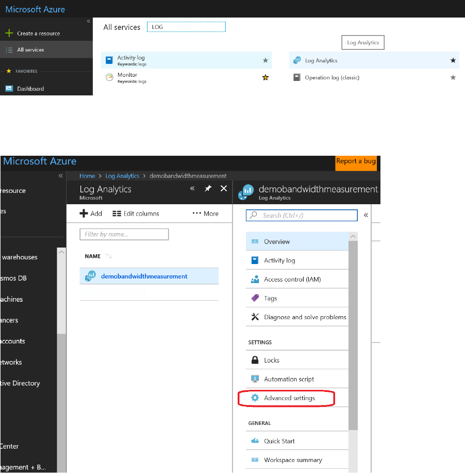Sort by the NAME column arrows

click(x=109, y=256)
